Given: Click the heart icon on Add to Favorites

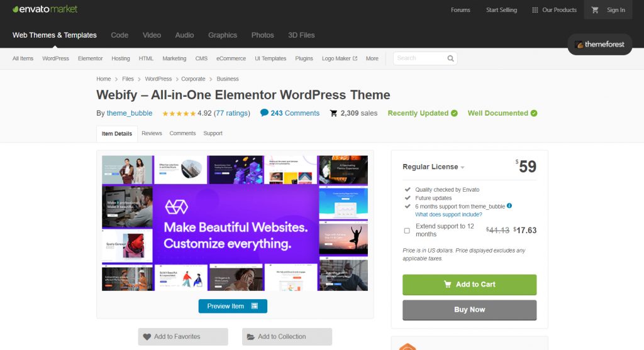Looking at the screenshot, I should click(x=147, y=337).
